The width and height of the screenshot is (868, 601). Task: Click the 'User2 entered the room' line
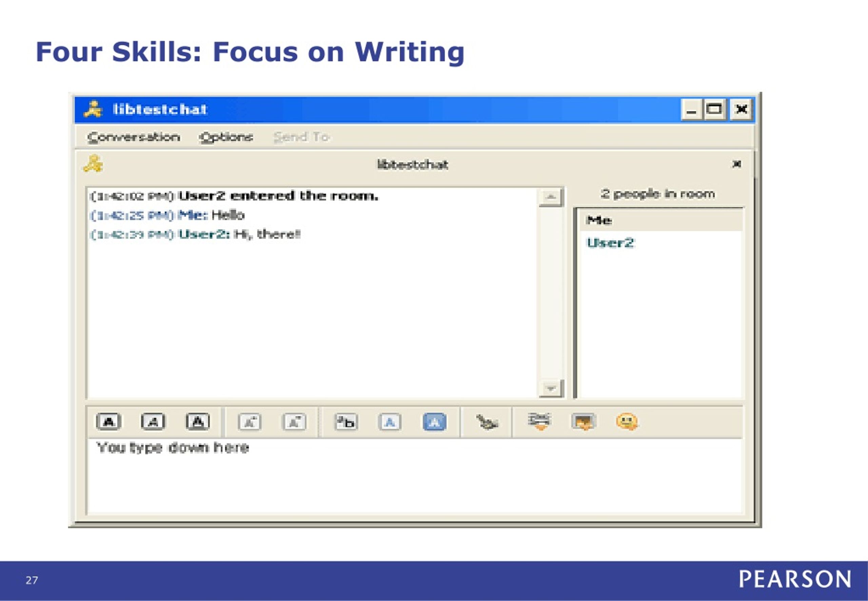tap(234, 196)
